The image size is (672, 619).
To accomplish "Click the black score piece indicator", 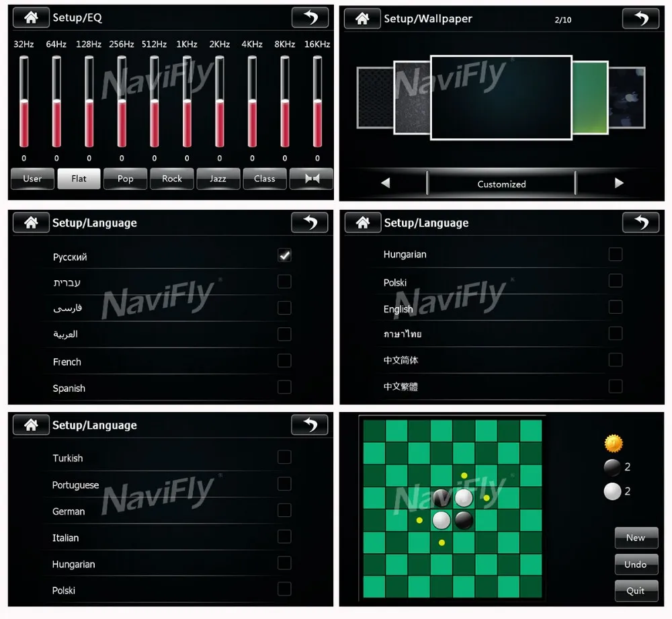I will click(x=612, y=467).
